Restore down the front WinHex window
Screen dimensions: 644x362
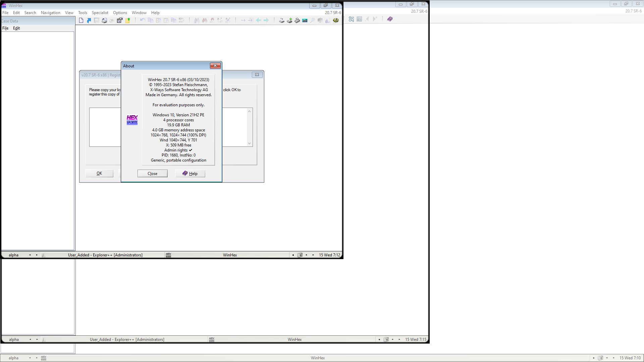tap(326, 5)
